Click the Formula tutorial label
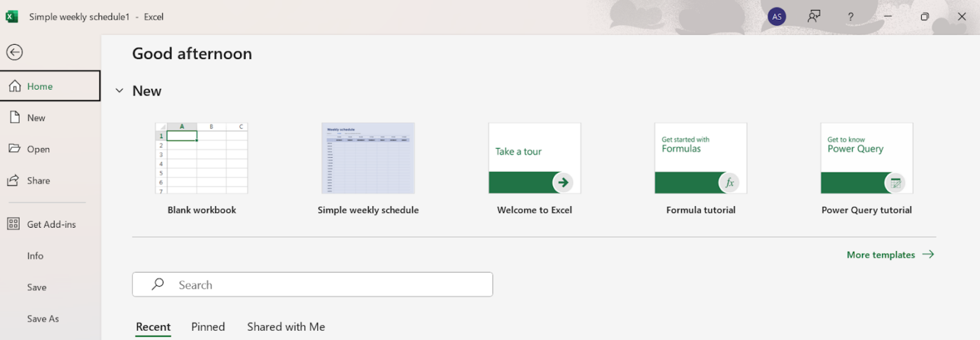 click(x=701, y=210)
